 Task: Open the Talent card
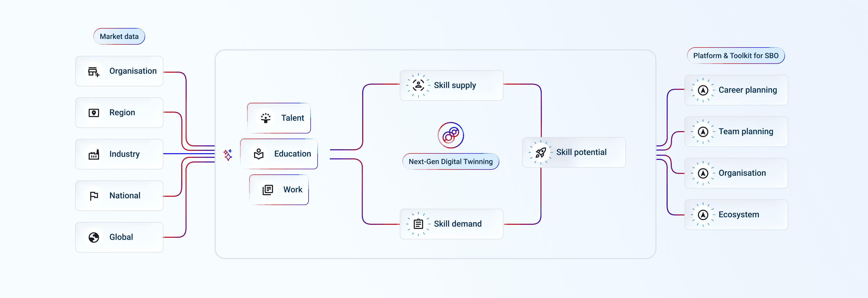(x=279, y=118)
